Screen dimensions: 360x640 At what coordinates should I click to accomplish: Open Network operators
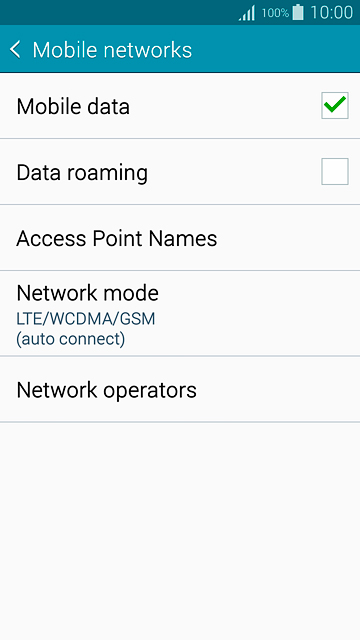pos(180,389)
